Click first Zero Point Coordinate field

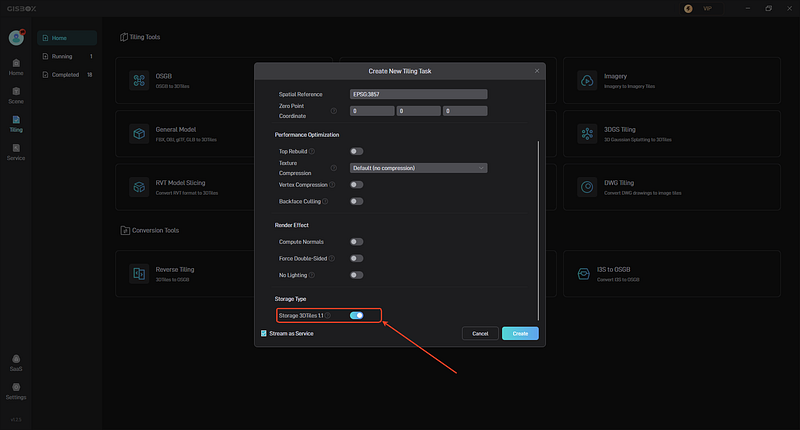click(x=372, y=111)
